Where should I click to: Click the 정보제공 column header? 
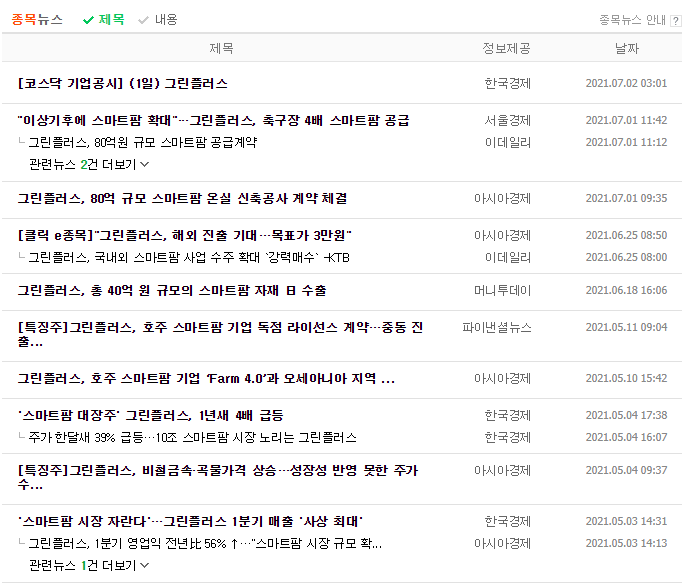[506, 48]
